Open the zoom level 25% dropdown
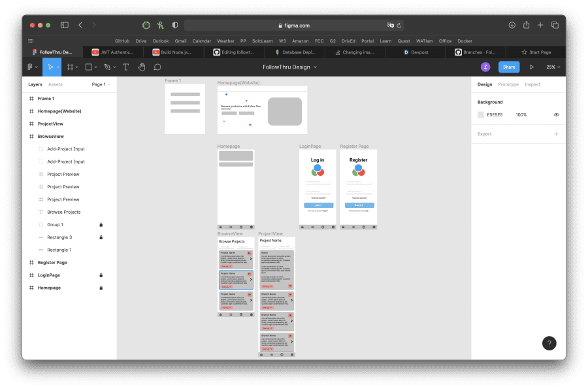This screenshot has height=389, width=588. click(x=553, y=67)
